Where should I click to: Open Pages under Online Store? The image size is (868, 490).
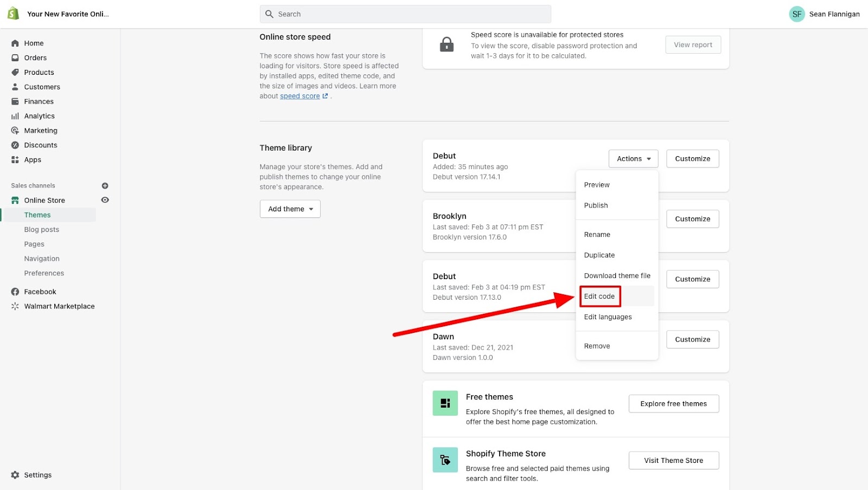[x=34, y=244]
